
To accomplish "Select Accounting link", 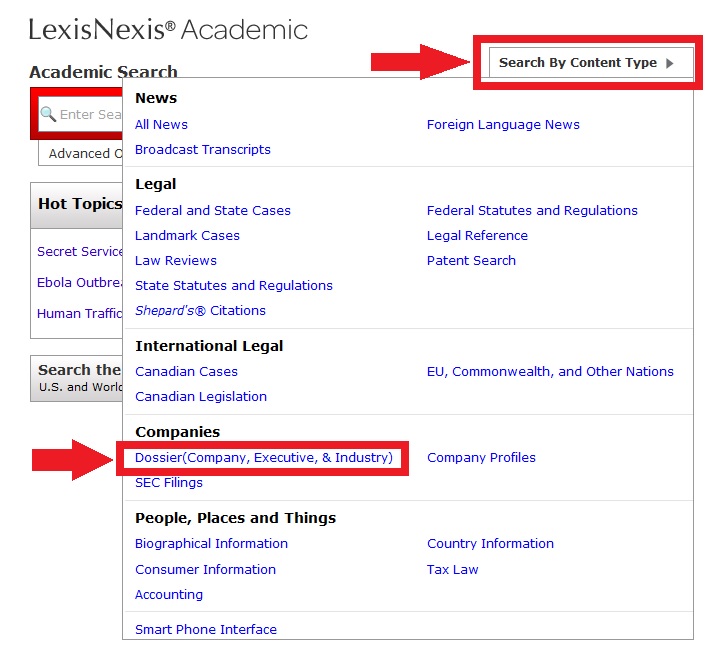I will [169, 595].
